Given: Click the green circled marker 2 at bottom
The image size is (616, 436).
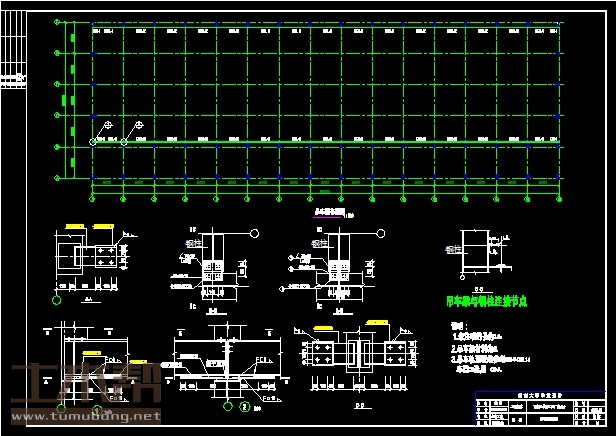Looking at the screenshot, I should pos(244,407).
